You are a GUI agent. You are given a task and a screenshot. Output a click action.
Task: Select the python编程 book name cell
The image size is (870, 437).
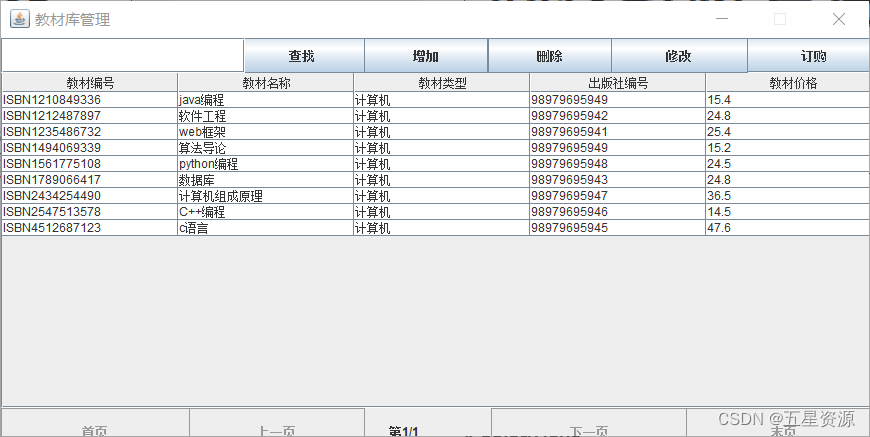266,164
